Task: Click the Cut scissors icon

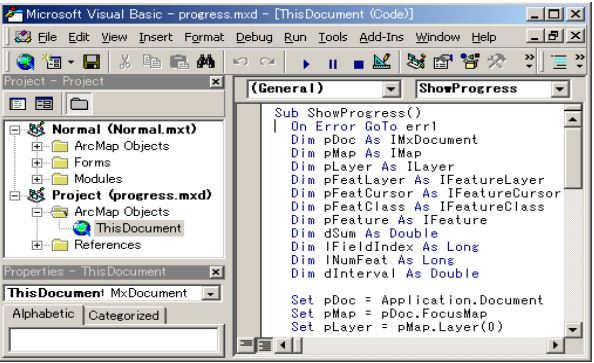Action: click(125, 62)
